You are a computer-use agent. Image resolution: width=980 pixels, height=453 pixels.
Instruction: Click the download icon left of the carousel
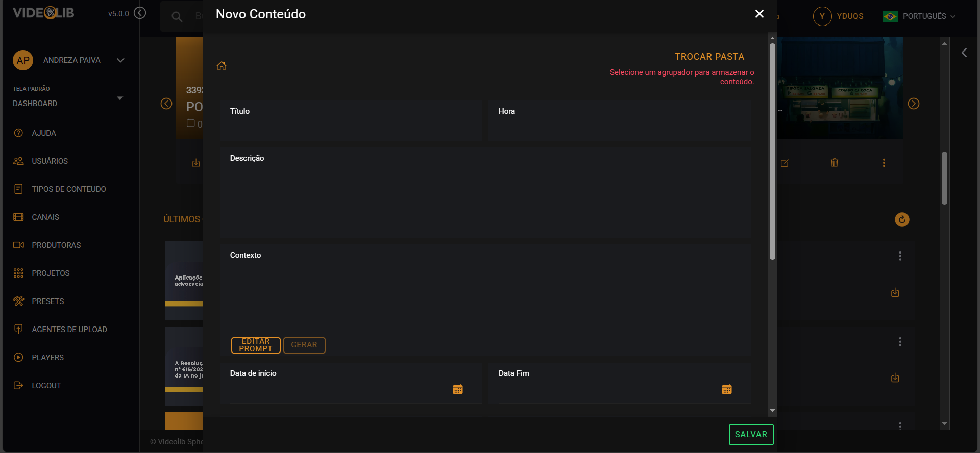coord(196,163)
